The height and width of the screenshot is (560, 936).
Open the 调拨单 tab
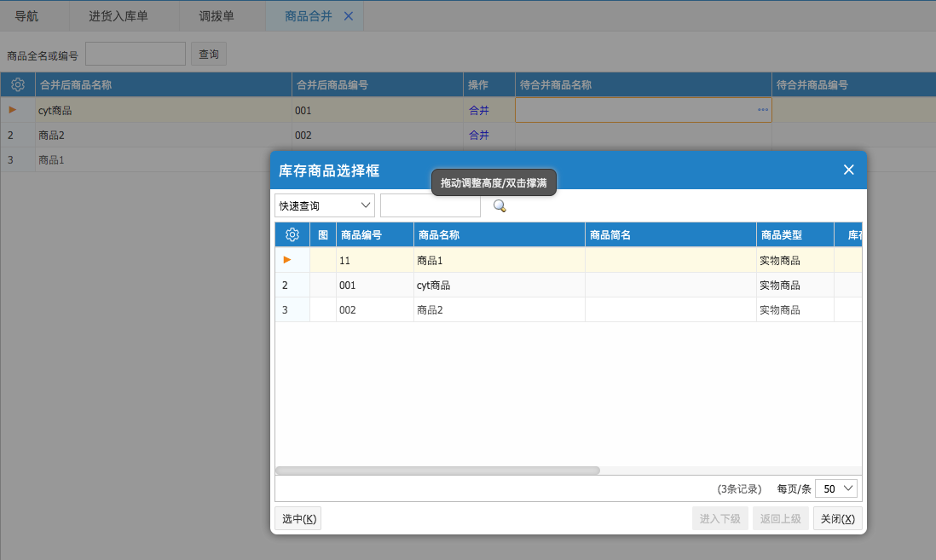point(217,16)
